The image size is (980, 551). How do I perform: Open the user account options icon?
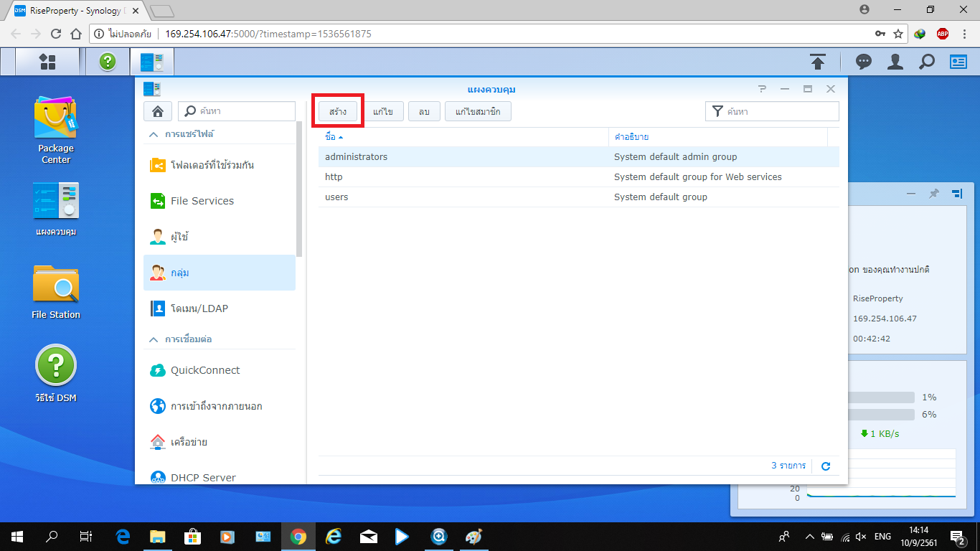(895, 62)
